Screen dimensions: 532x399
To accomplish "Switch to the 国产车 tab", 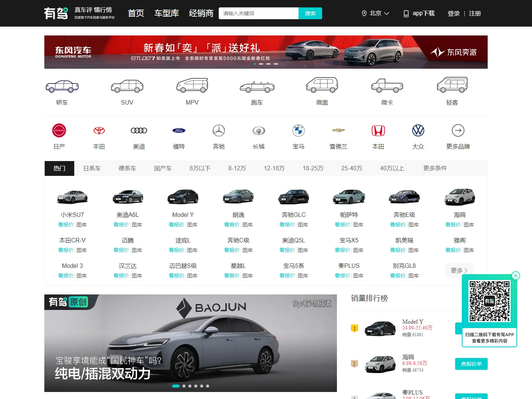I will pyautogui.click(x=163, y=168).
